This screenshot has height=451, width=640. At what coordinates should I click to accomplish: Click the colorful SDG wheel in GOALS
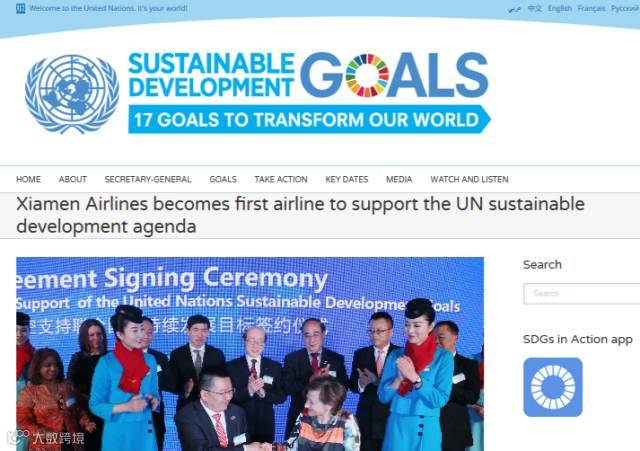click(x=367, y=76)
